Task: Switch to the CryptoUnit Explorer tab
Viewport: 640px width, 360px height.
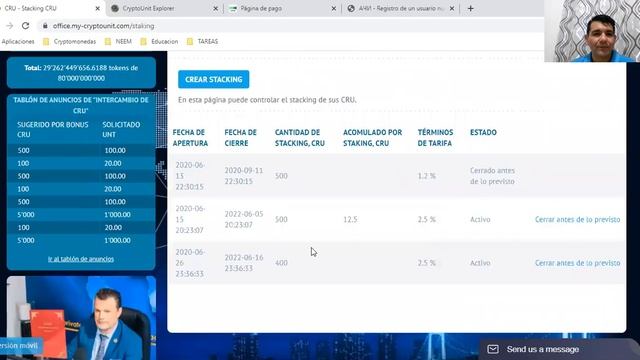Action: click(163, 8)
